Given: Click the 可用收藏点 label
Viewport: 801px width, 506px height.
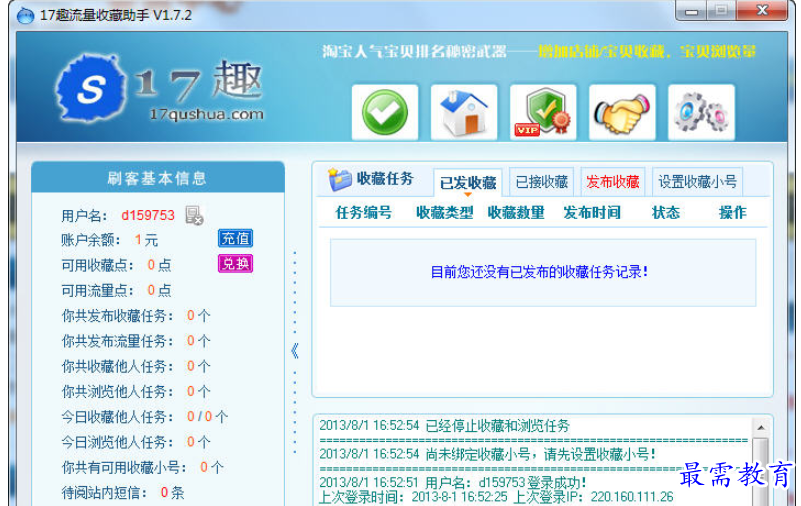Looking at the screenshot, I should pyautogui.click(x=97, y=265).
